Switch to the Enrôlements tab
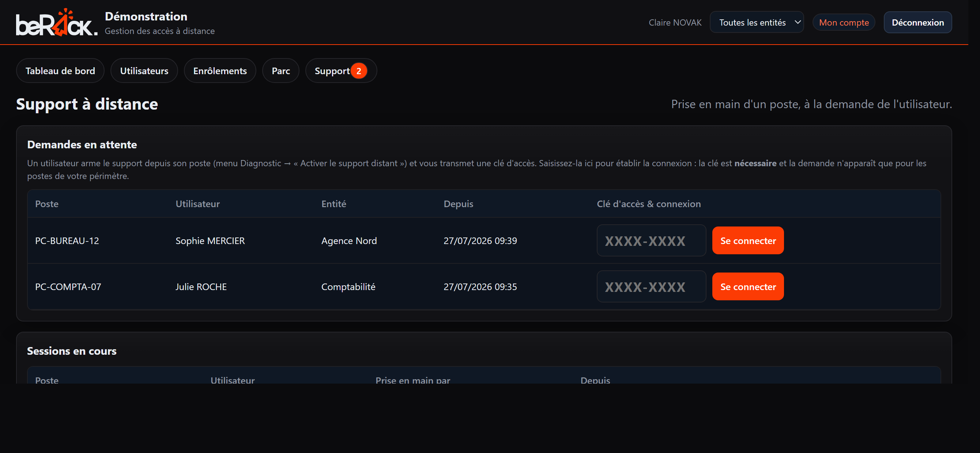Viewport: 980px width, 453px height. [220, 71]
